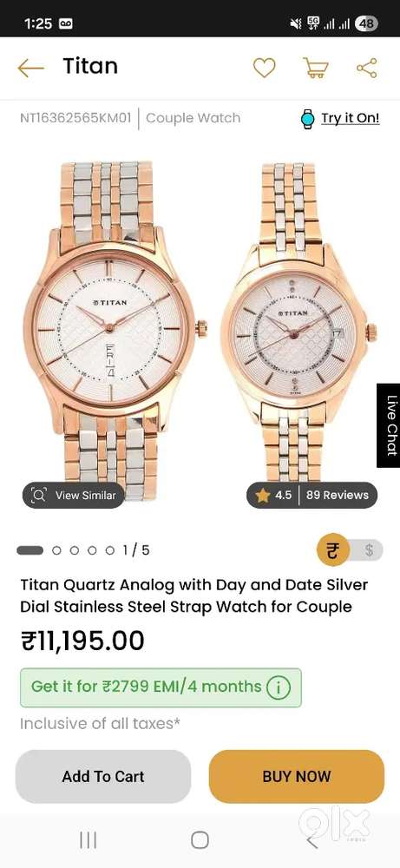Tap the BUY NOW button

coord(297,776)
